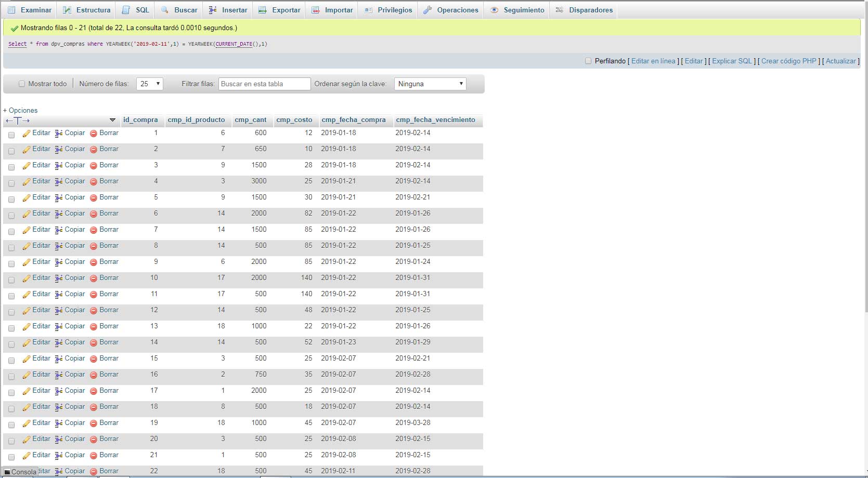
Task: Click Editar en línea link
Action: (x=653, y=61)
